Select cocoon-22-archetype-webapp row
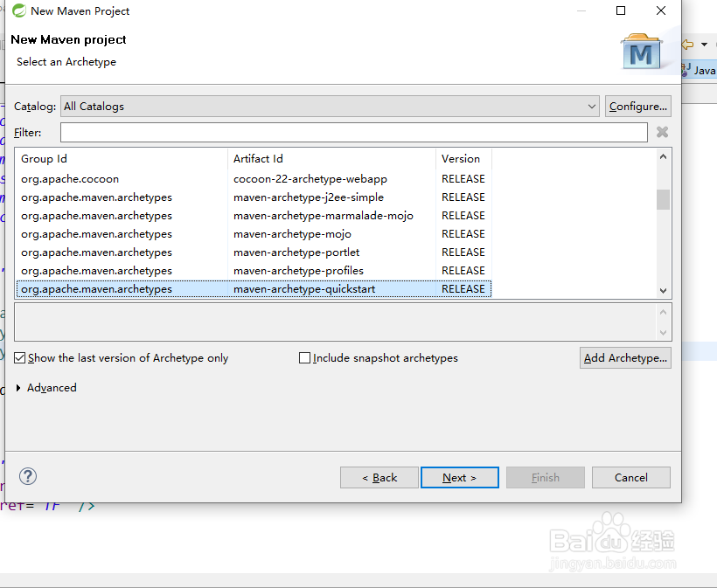 click(x=254, y=179)
